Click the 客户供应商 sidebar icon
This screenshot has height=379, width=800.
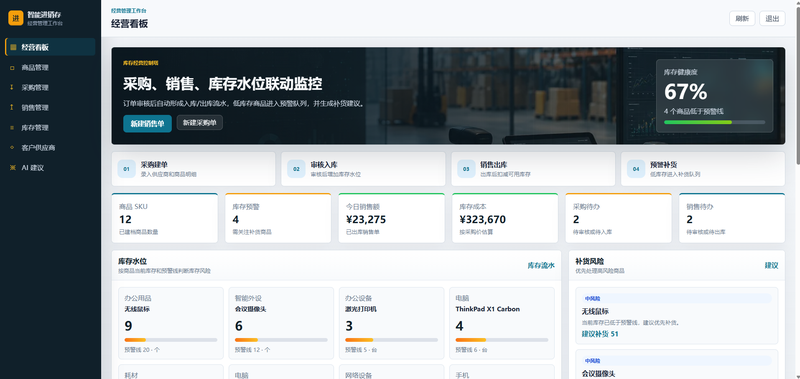click(13, 147)
